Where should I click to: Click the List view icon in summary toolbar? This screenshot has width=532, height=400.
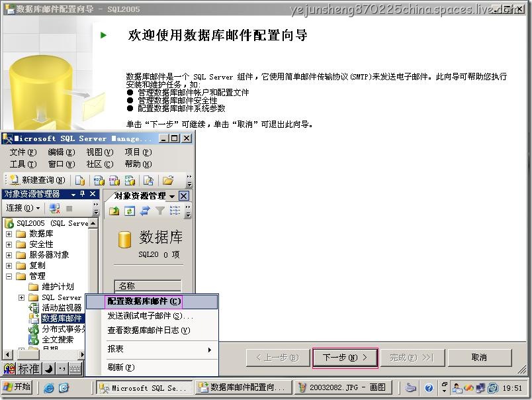[x=175, y=211]
